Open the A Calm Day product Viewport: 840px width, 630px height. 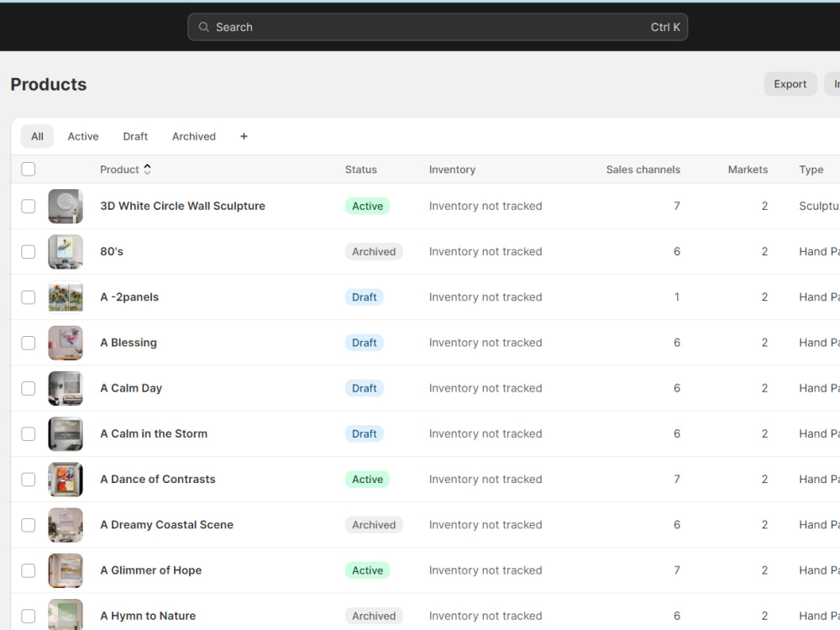coord(131,388)
